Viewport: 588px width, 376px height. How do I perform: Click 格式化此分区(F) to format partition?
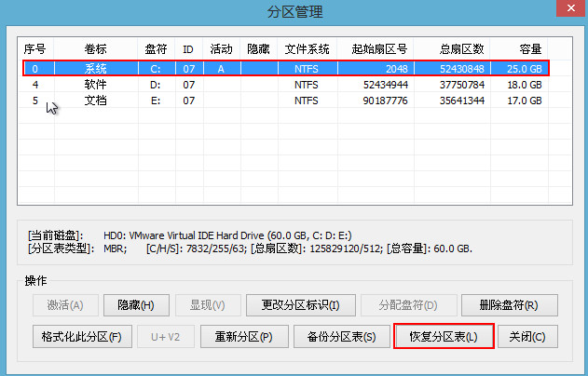pos(82,337)
